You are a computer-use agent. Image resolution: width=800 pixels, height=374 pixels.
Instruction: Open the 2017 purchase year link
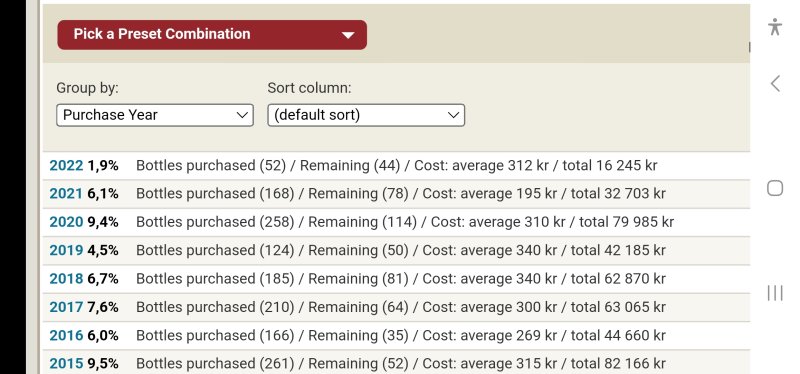[66, 307]
